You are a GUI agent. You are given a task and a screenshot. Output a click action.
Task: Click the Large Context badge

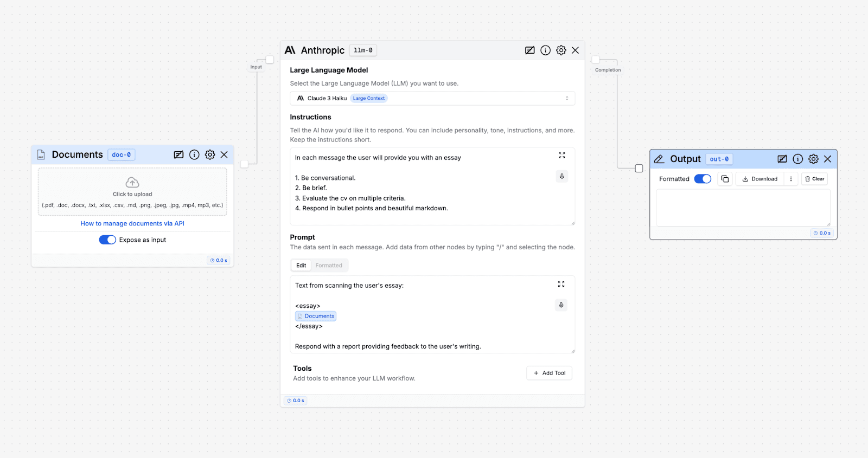click(369, 99)
